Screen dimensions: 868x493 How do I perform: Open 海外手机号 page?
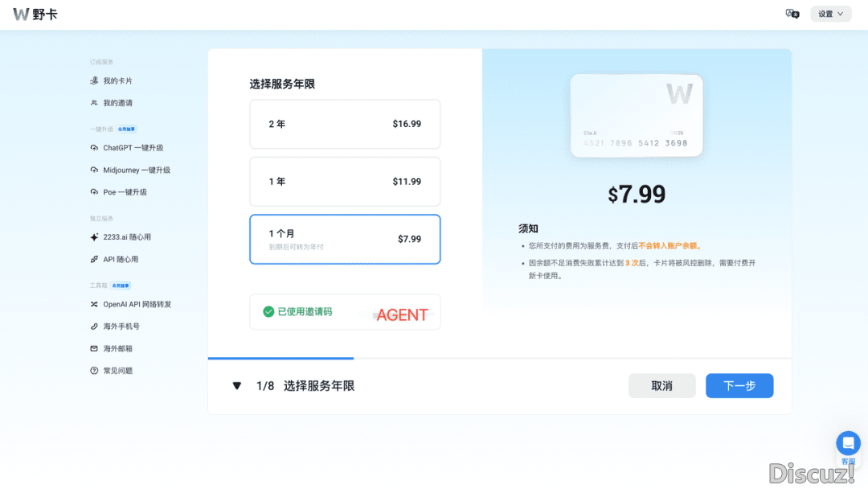pyautogui.click(x=121, y=327)
